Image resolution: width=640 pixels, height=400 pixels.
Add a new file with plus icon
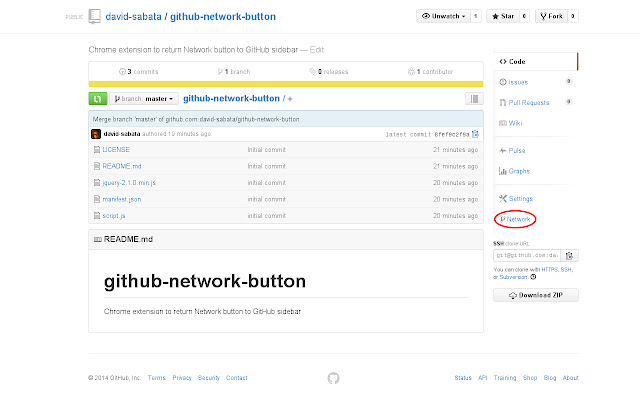(x=290, y=99)
